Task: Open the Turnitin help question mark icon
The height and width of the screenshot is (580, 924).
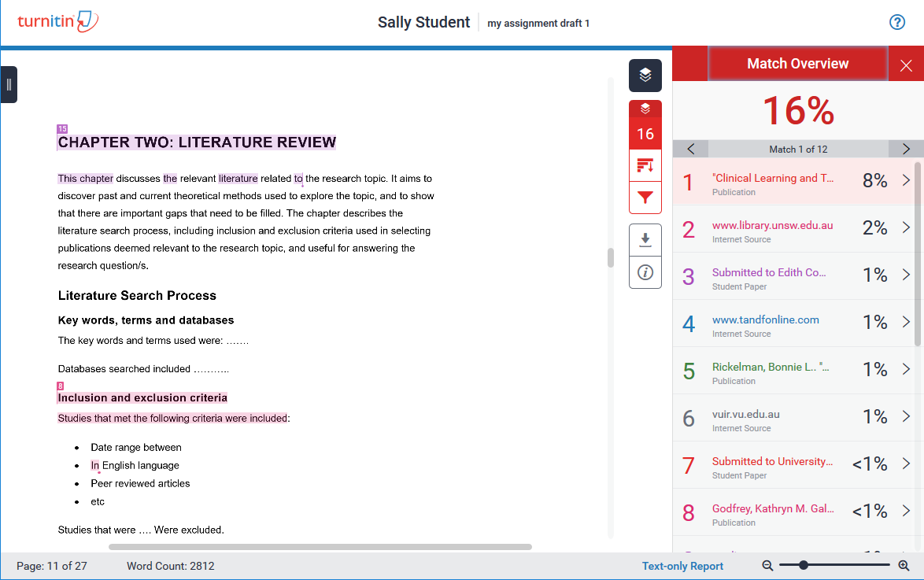Action: 897,22
